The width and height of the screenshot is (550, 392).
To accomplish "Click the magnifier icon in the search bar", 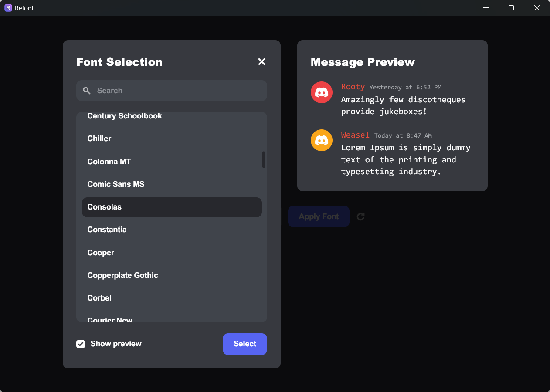I will pyautogui.click(x=87, y=90).
